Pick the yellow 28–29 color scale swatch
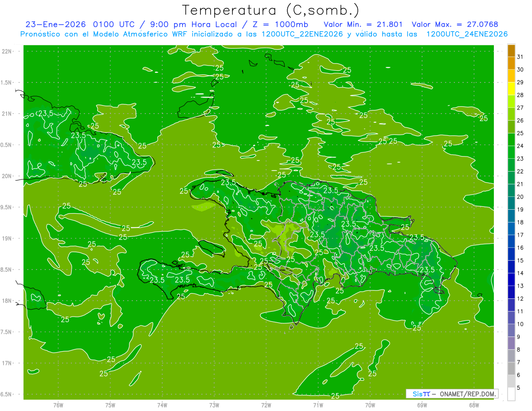 click(511, 89)
